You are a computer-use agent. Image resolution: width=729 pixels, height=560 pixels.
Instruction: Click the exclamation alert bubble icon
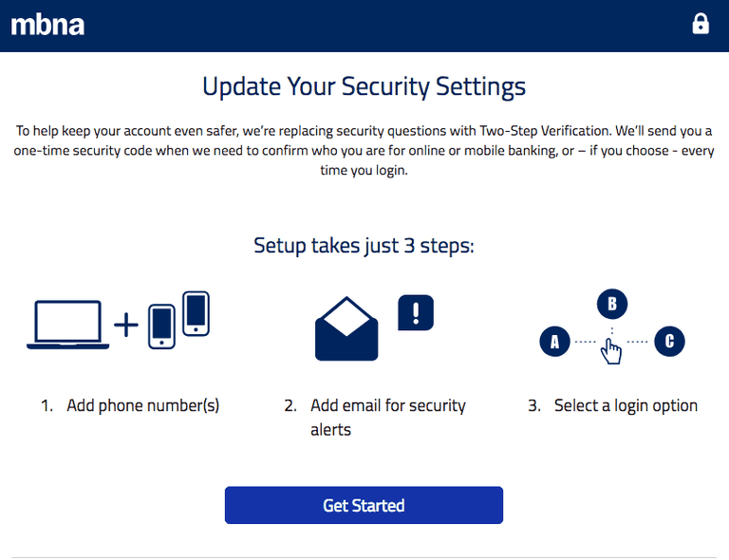pos(415,312)
